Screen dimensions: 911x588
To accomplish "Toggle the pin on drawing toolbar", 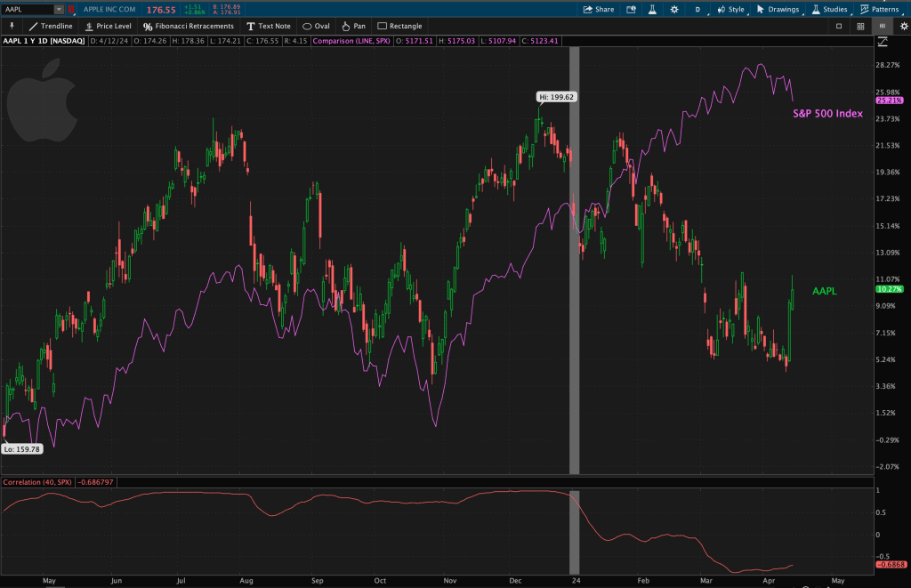I will click(11, 26).
